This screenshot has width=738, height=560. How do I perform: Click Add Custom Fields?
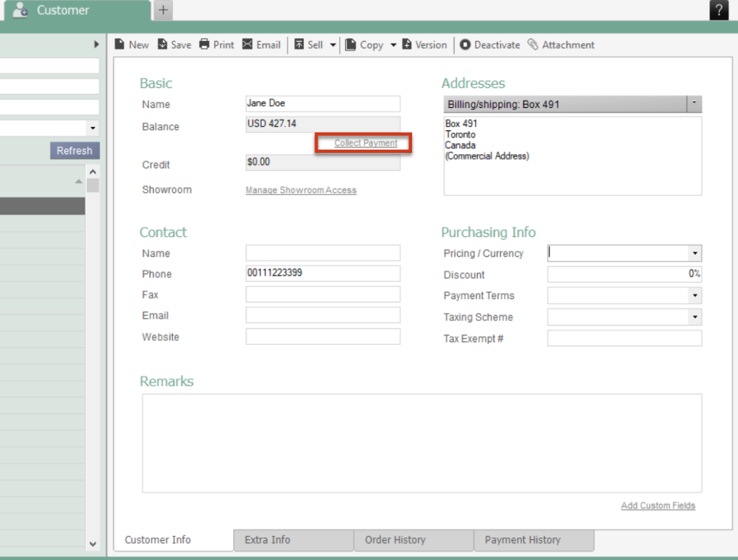point(657,505)
